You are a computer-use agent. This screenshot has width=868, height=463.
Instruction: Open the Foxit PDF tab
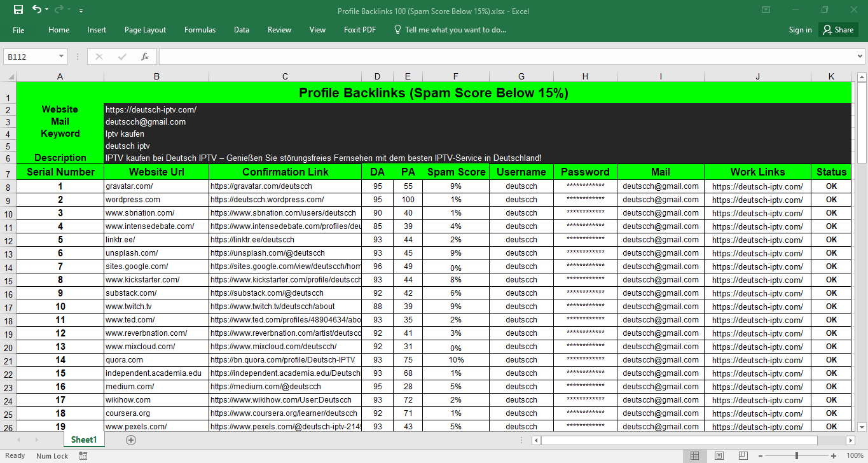point(359,29)
